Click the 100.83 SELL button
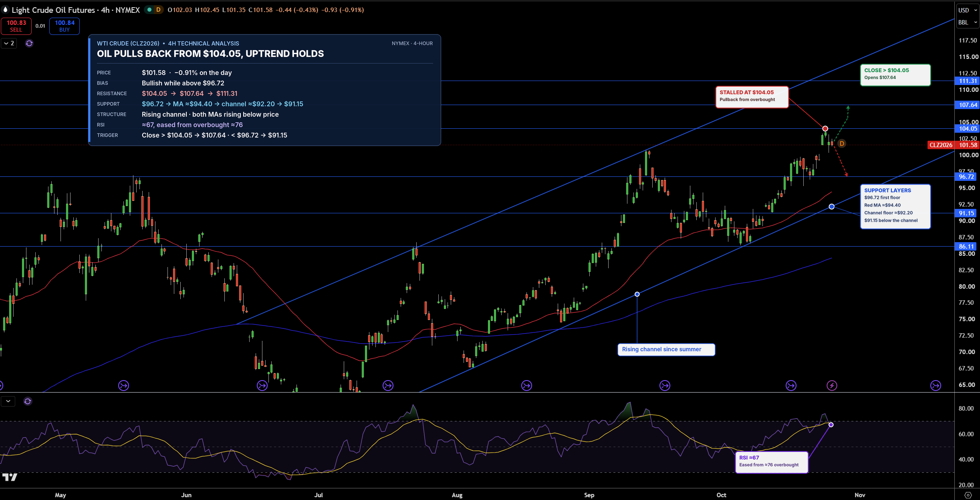 coord(16,26)
